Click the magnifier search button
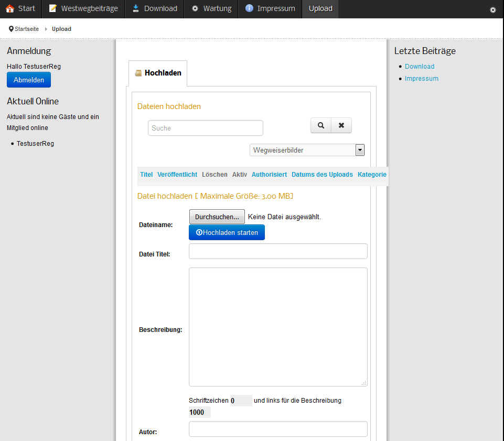Screen dimensions: 504x441 tap(321, 125)
